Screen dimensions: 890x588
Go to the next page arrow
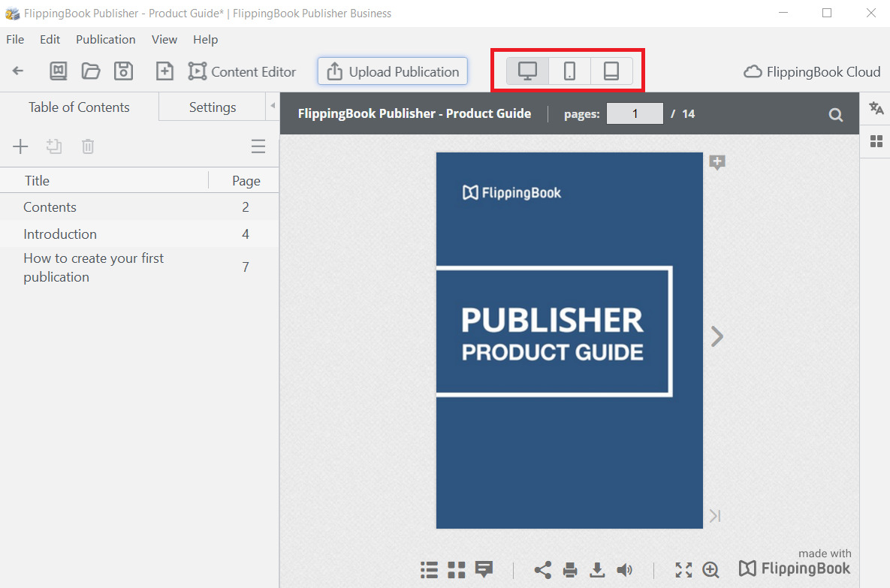pos(717,336)
